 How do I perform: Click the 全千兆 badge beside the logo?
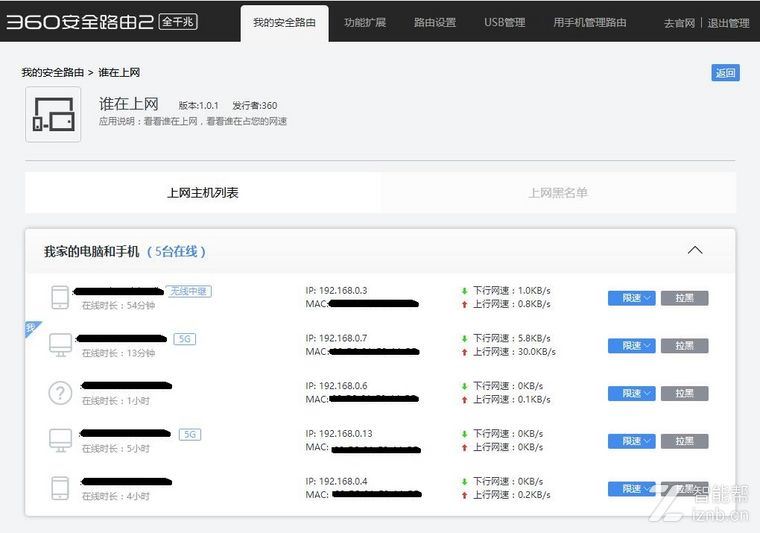click(178, 22)
